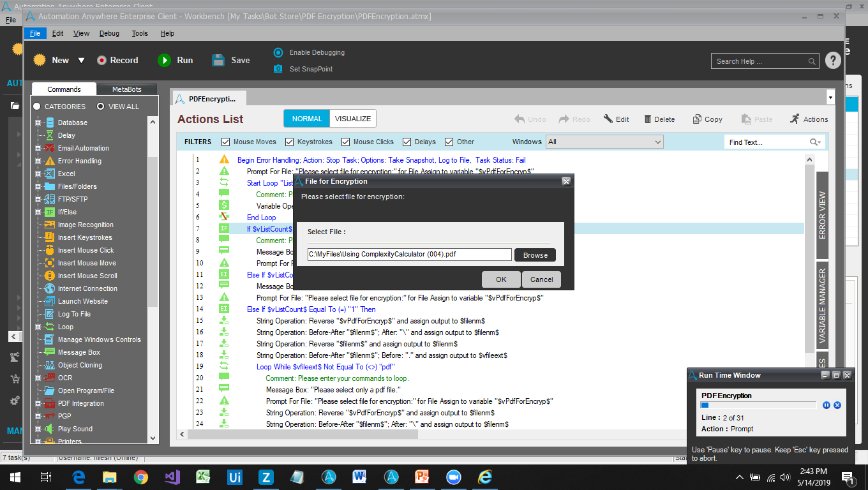Toggle the Mouse Moves filter checkbox
The height and width of the screenshot is (490, 868).
(225, 142)
